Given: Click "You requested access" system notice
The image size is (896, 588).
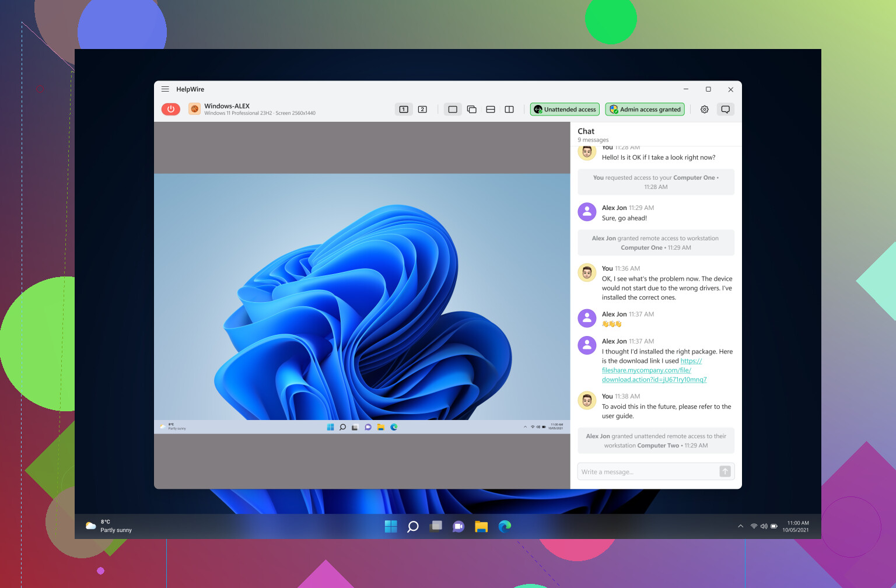Looking at the screenshot, I should point(656,182).
